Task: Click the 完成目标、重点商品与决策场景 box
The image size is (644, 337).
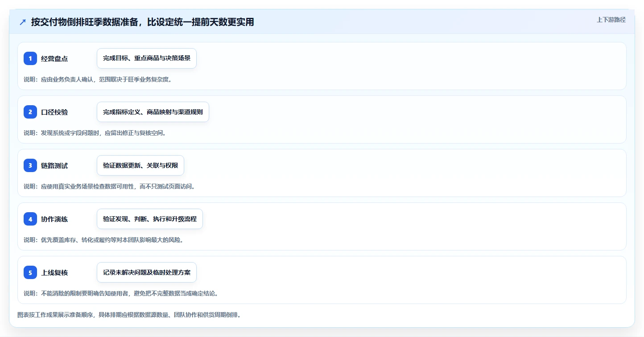Action: pos(147,58)
